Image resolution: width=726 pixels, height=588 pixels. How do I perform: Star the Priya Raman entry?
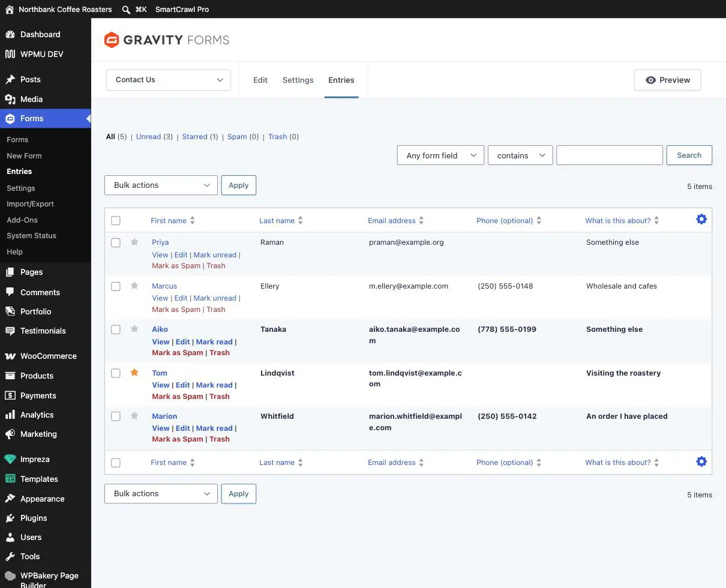click(x=134, y=242)
